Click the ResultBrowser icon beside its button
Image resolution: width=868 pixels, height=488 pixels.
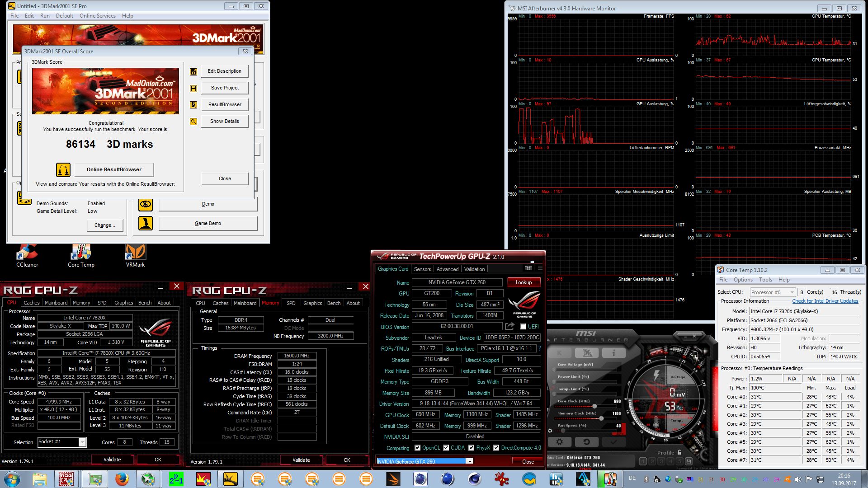click(193, 105)
